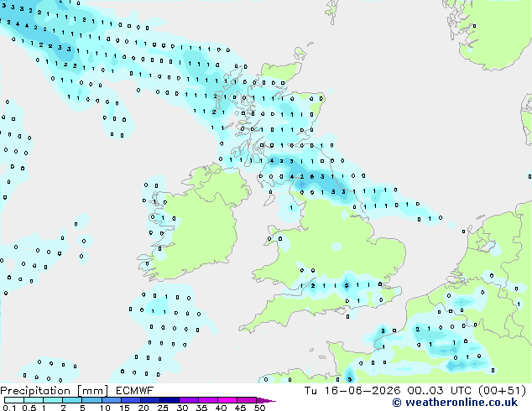Click the 'Tu 16-06-2026' date text
532x411 pixels.
(x=352, y=391)
